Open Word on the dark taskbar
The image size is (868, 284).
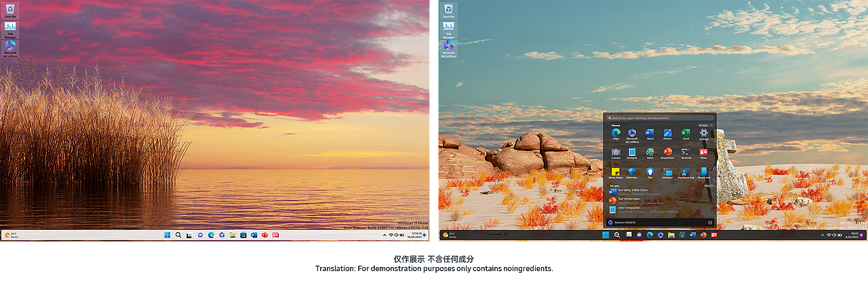[692, 235]
